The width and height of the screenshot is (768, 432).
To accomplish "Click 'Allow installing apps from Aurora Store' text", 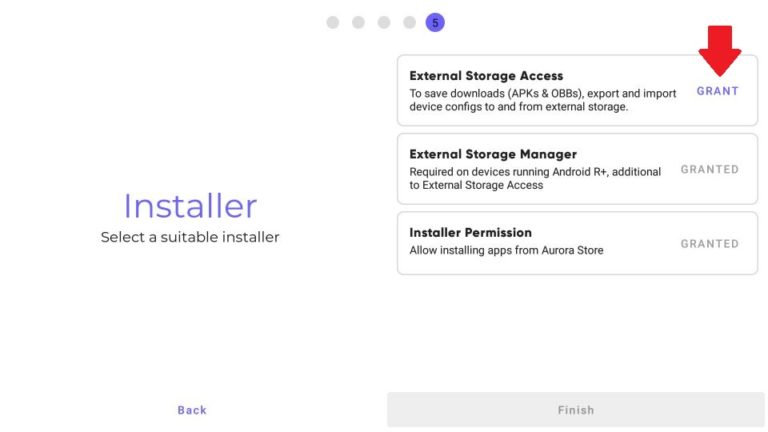I will point(506,250).
